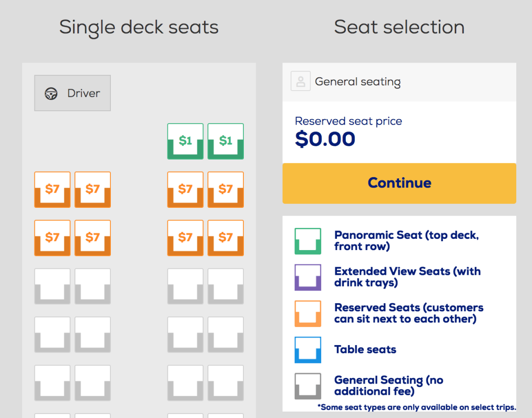This screenshot has width=532, height=418.
Task: Click the purple Extended View Seats legend icon
Action: tap(308, 277)
